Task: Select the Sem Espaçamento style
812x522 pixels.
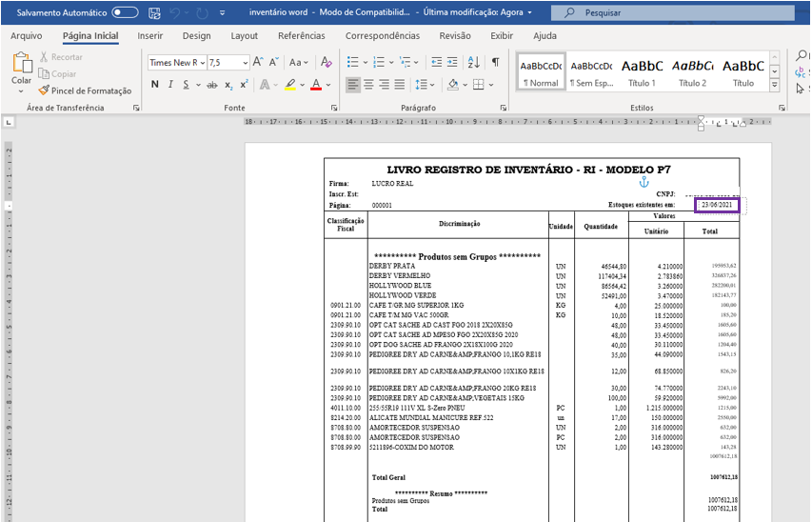Action: coord(591,72)
